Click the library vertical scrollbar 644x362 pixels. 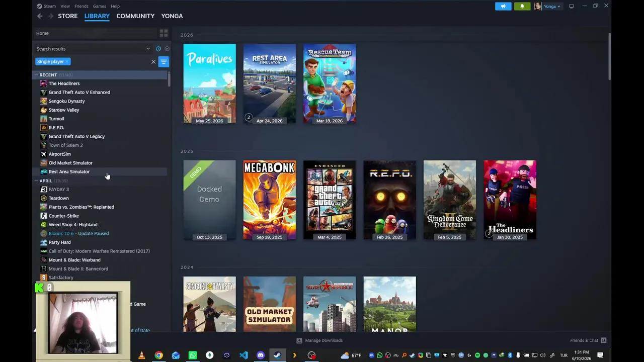click(x=610, y=56)
